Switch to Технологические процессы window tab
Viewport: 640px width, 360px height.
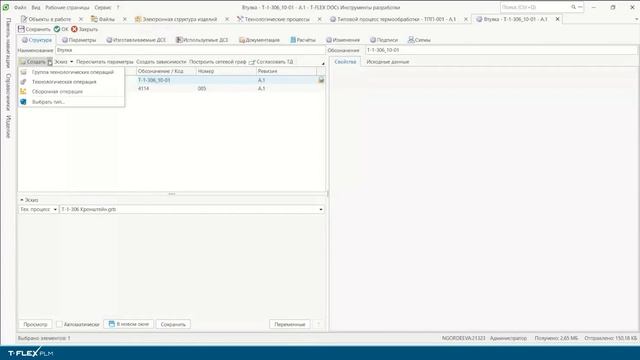pyautogui.click(x=273, y=19)
